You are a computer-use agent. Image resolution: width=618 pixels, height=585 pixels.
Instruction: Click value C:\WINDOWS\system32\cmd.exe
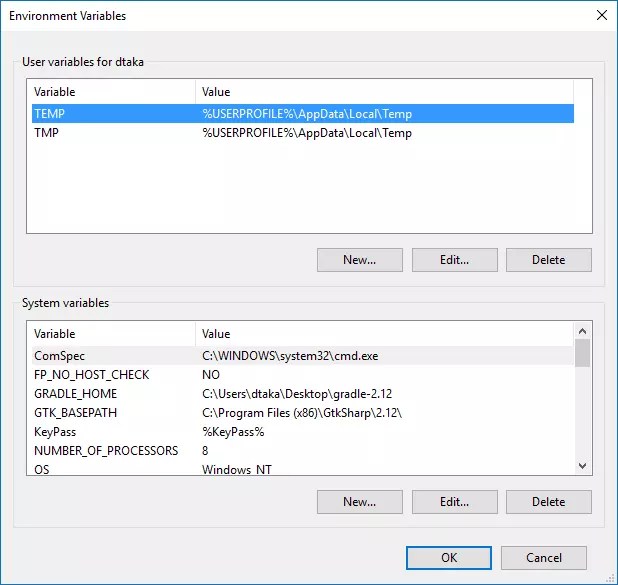coord(290,356)
